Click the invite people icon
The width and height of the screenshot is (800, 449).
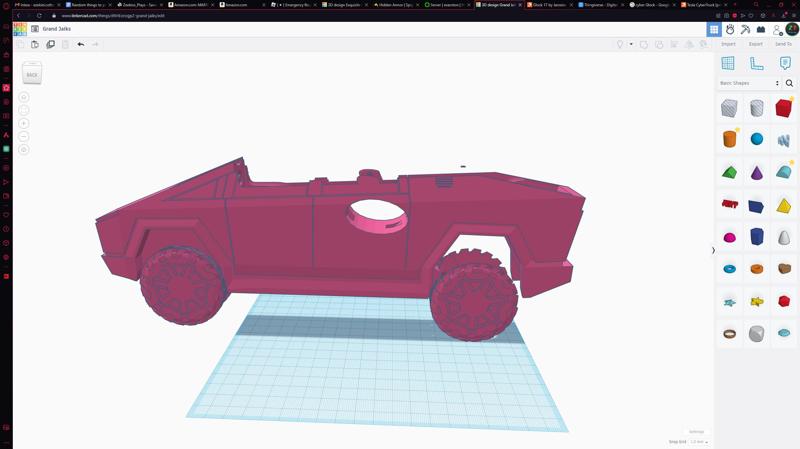[777, 30]
